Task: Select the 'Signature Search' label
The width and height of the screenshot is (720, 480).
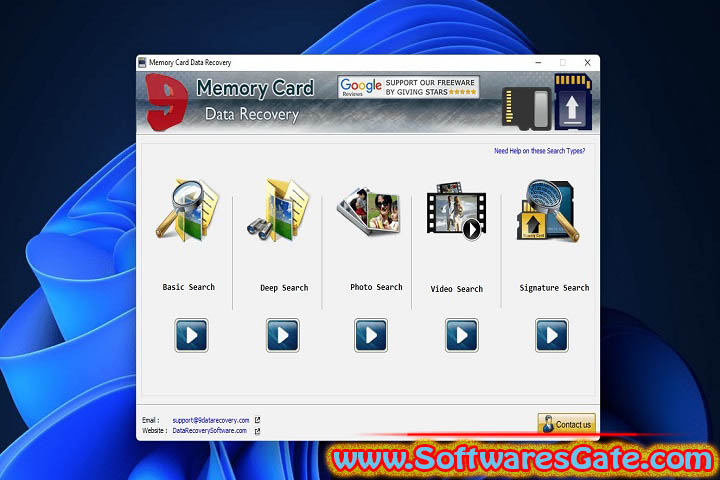Action: tap(554, 288)
